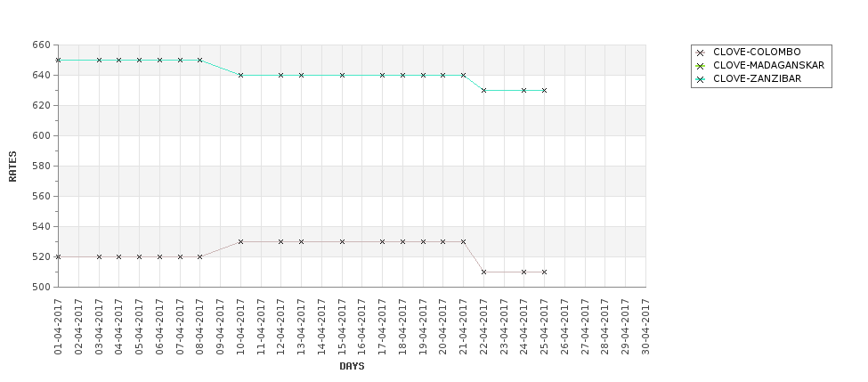Select Colombo data point on 24-04-2017
The height and width of the screenshot is (382, 868).
(523, 272)
